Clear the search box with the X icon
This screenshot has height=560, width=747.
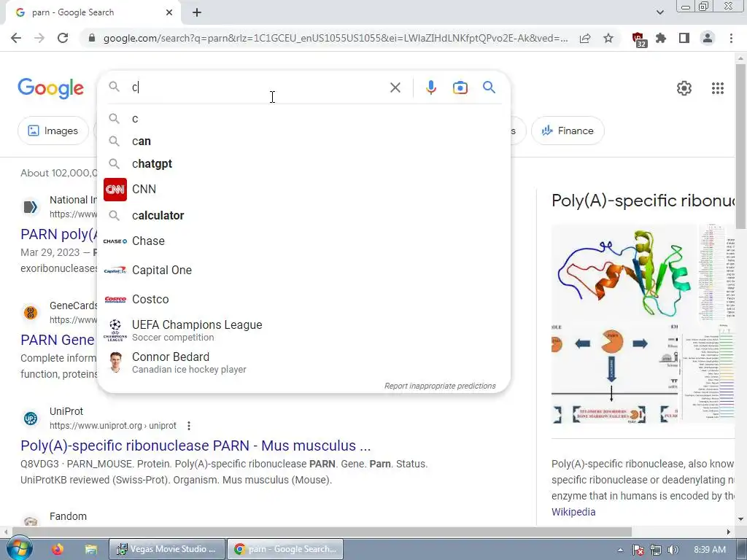click(395, 87)
